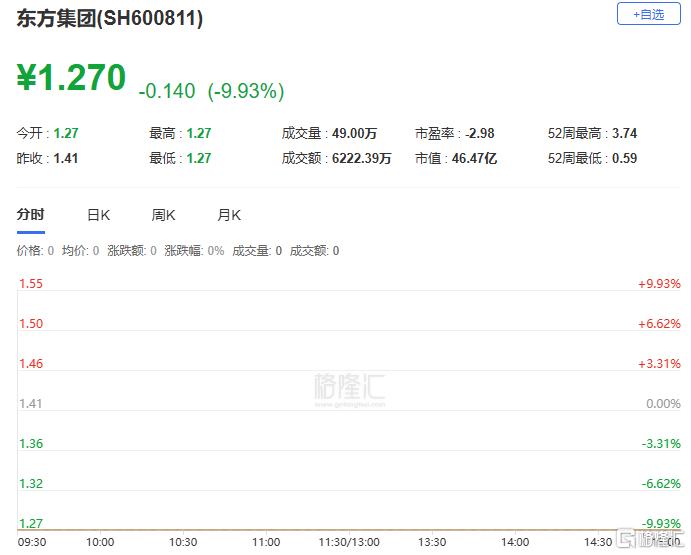
Task: Click the 成交额 turnover 6222.39万
Action: coord(361,158)
